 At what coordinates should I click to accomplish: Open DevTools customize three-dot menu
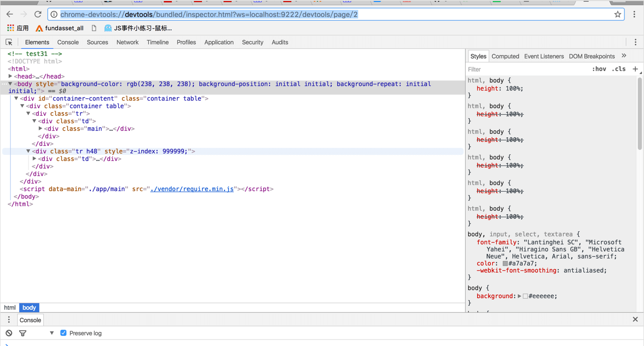point(635,43)
